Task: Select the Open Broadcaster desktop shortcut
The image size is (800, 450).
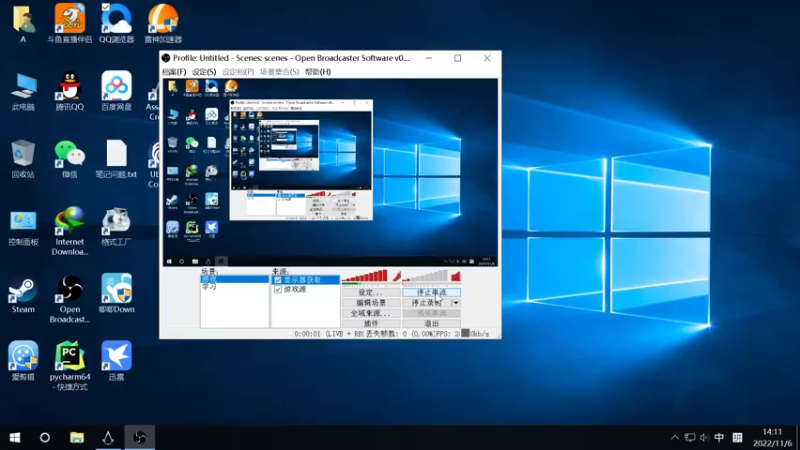Action: point(70,299)
